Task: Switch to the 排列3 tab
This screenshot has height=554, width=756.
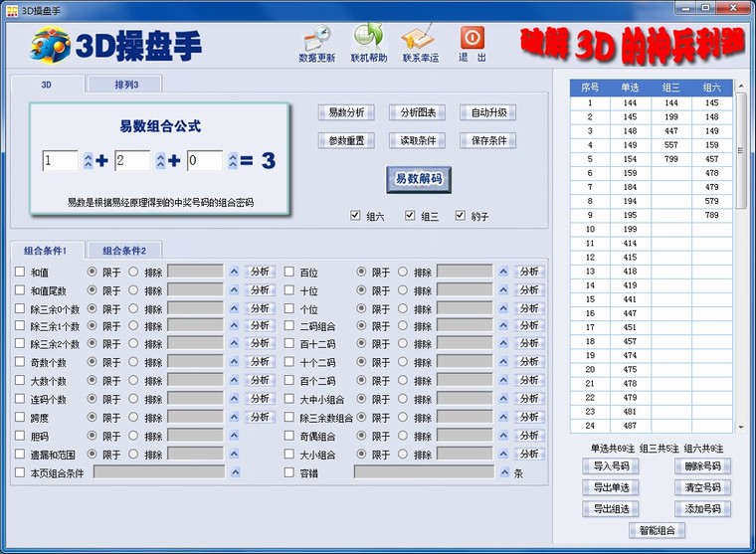Action: 124,85
